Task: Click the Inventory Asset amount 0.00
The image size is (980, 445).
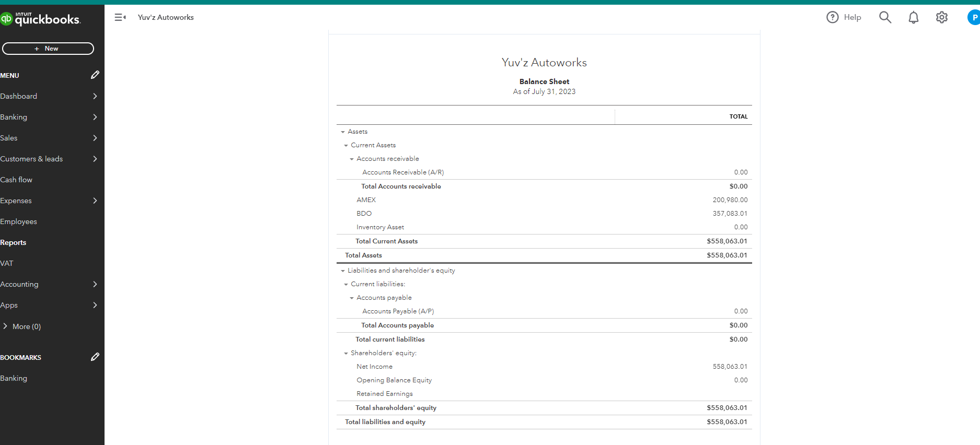Action: point(741,227)
